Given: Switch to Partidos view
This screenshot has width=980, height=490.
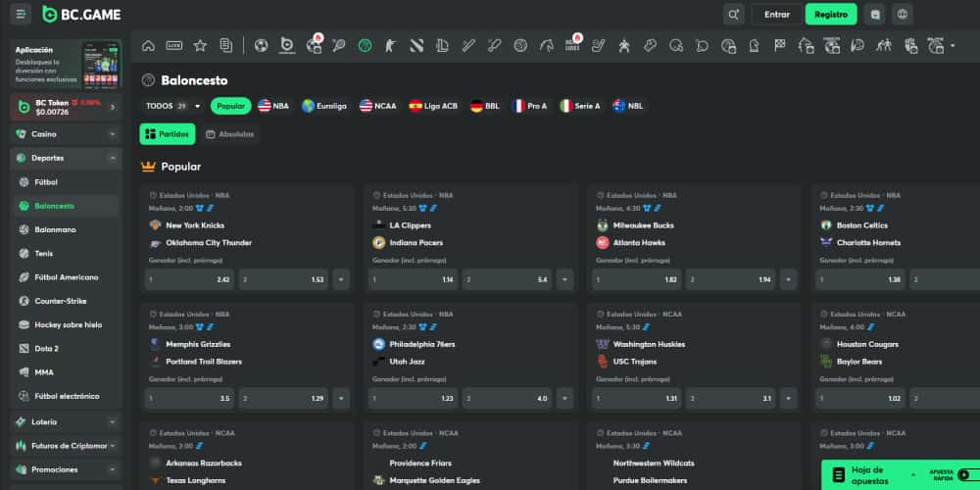Looking at the screenshot, I should click(x=168, y=134).
